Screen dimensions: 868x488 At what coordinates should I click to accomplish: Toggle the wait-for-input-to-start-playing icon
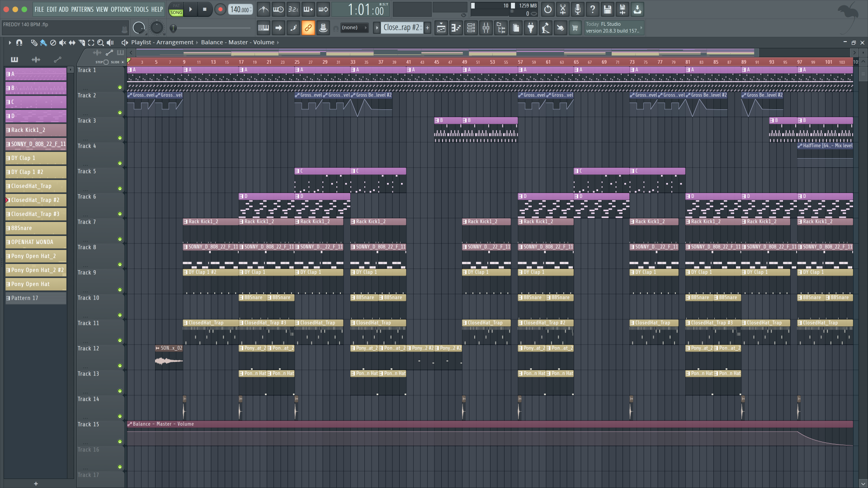(x=278, y=9)
